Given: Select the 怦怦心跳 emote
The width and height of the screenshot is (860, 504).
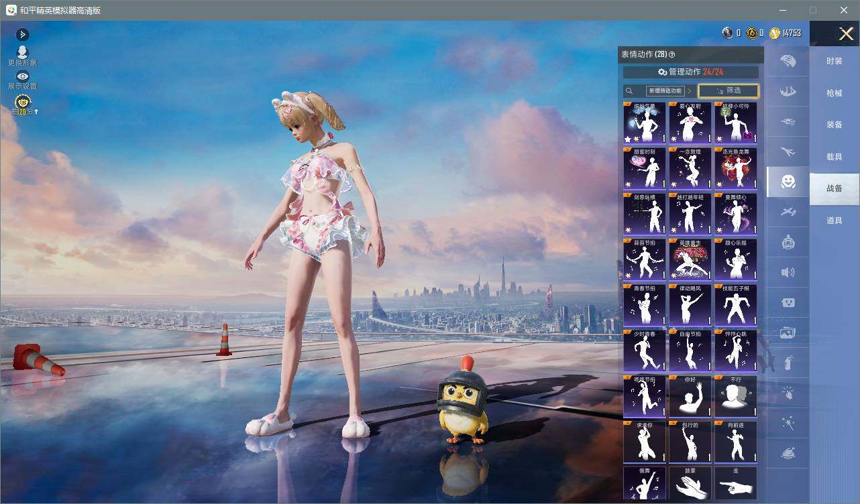Looking at the screenshot, I should (x=735, y=350).
